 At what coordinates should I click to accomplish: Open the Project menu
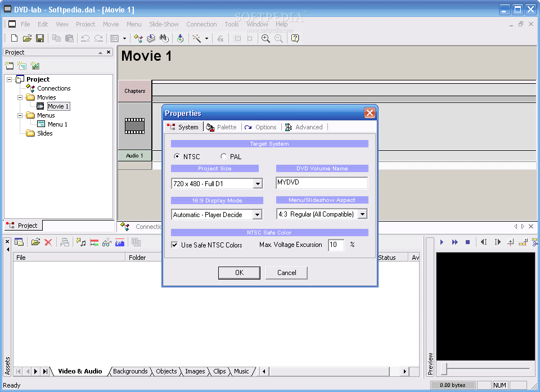coord(85,24)
